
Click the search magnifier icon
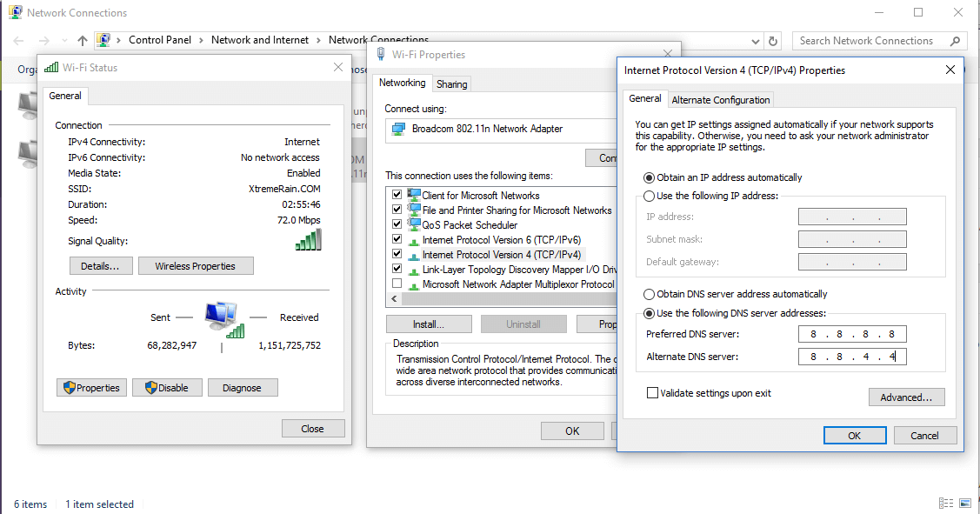pyautogui.click(x=955, y=40)
